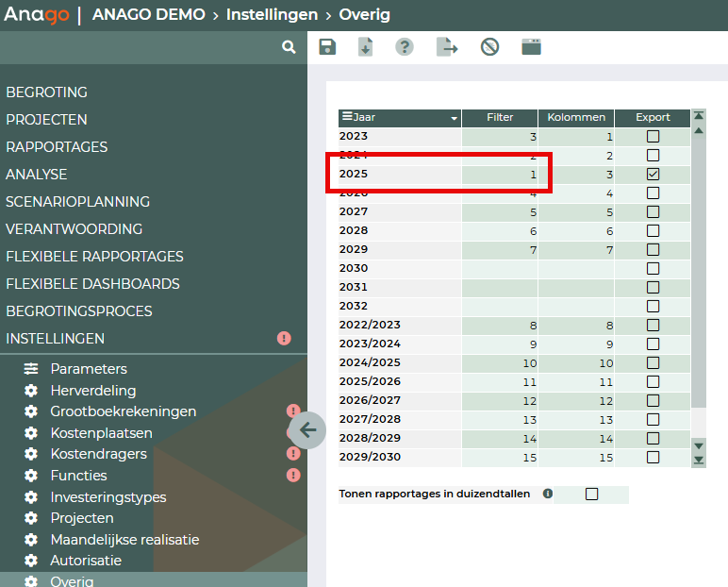Uncheck the Export checkbox for 2025

653,175
